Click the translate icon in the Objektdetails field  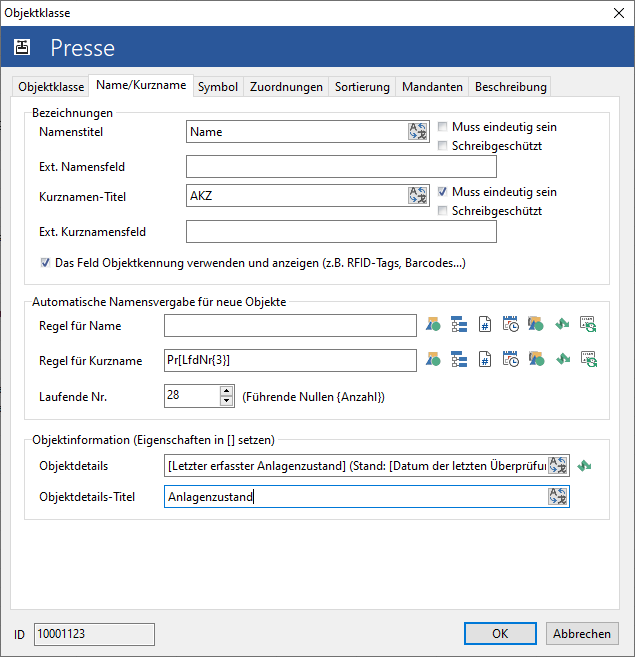[558, 466]
